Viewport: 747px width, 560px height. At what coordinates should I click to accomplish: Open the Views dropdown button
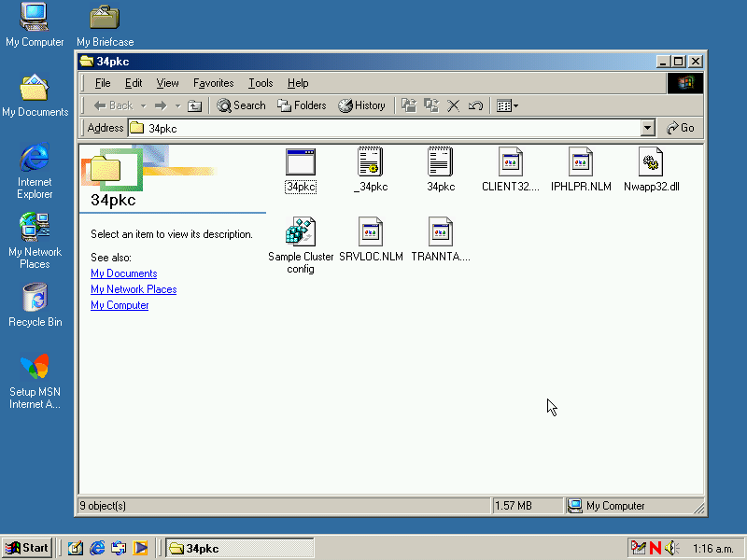(507, 105)
